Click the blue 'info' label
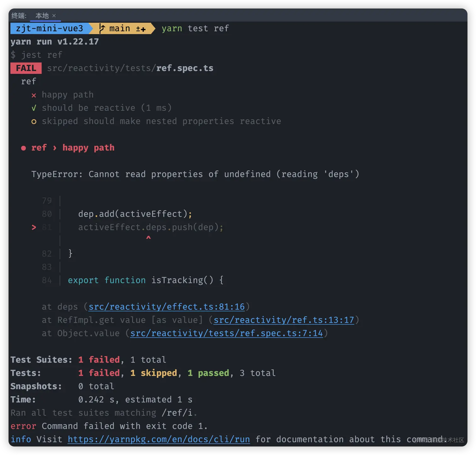The image size is (476, 455). click(21, 439)
